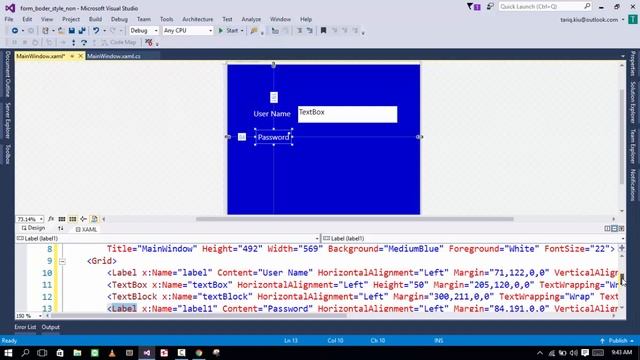Select the Password label in the designer
The image size is (640, 360).
click(x=273, y=137)
